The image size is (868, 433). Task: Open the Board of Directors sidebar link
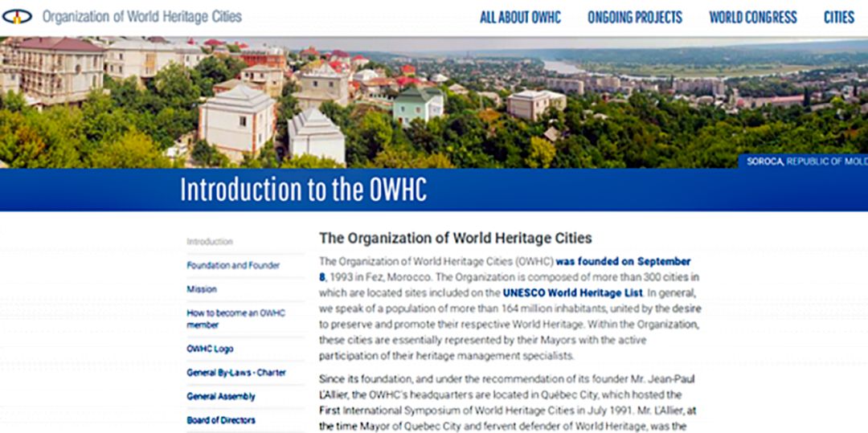tap(221, 420)
